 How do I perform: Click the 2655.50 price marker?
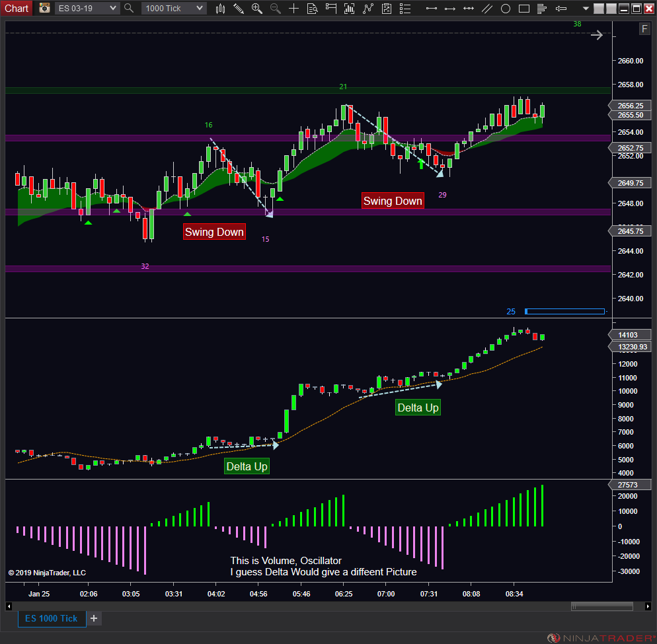click(630, 115)
